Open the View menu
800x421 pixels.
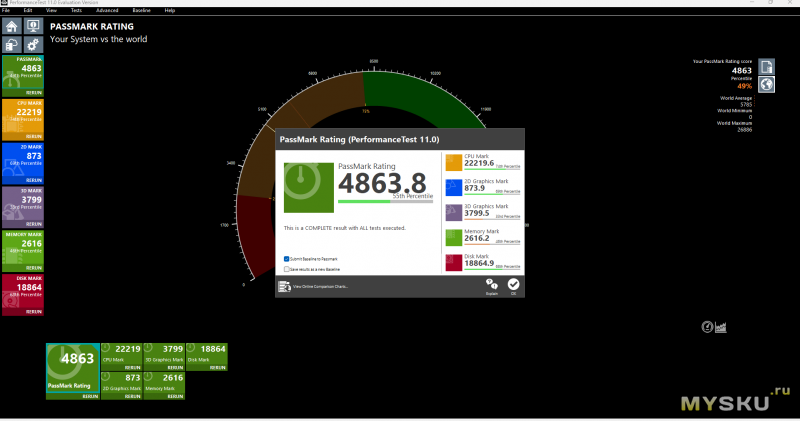52,10
